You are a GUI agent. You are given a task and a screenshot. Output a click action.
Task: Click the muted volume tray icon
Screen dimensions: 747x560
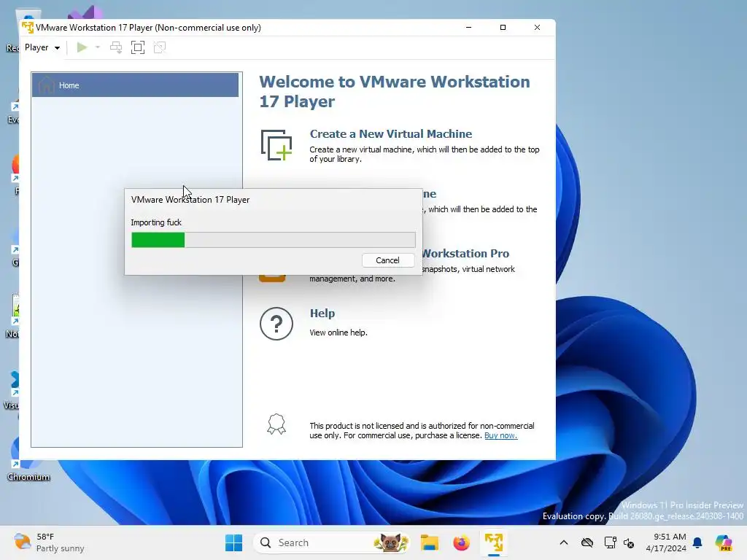pyautogui.click(x=629, y=542)
